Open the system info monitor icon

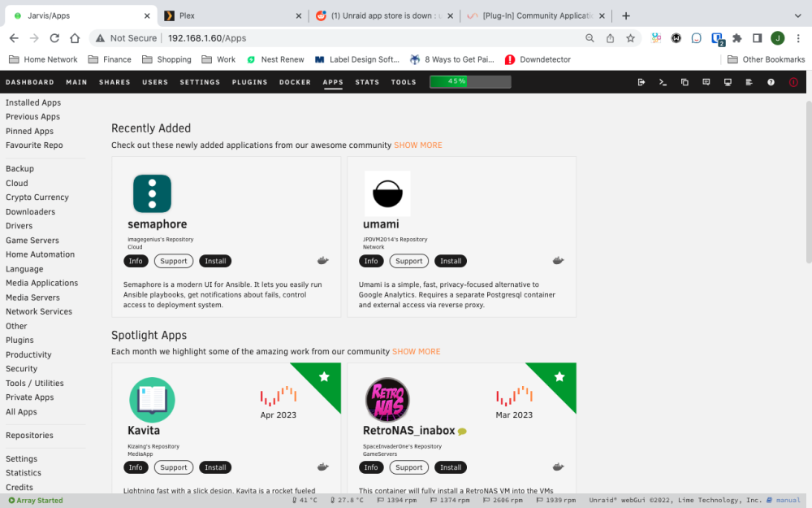point(728,82)
